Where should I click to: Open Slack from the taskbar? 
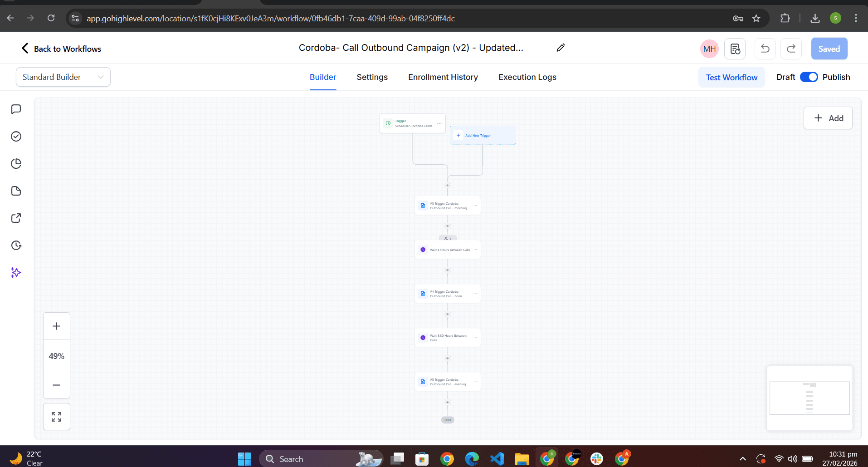pyautogui.click(x=597, y=459)
